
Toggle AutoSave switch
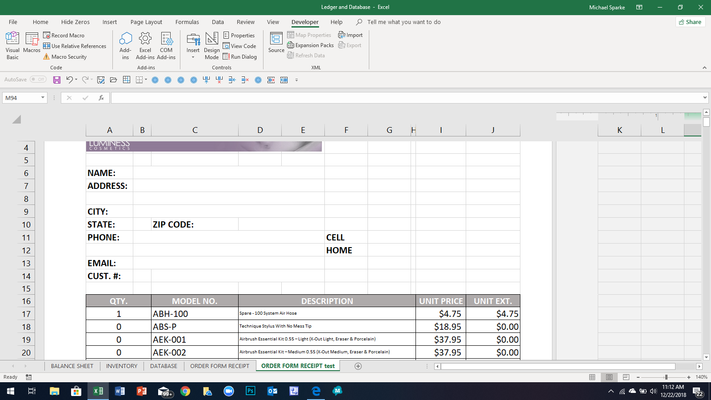38,79
